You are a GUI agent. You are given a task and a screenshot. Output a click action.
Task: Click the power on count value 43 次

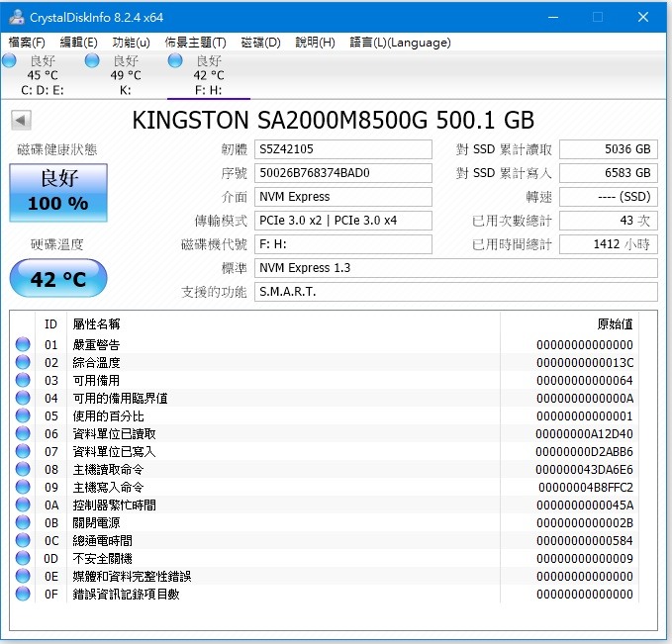coord(609,221)
